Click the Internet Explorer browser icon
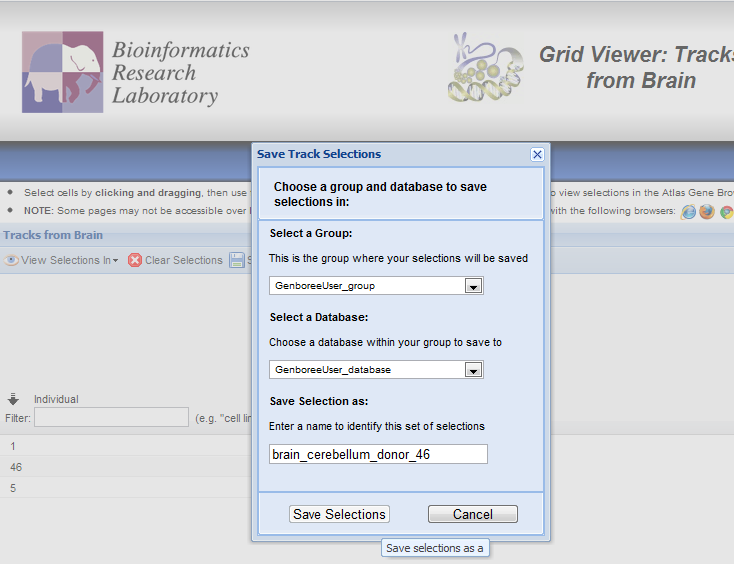Image resolution: width=734 pixels, height=564 pixels. click(x=688, y=211)
